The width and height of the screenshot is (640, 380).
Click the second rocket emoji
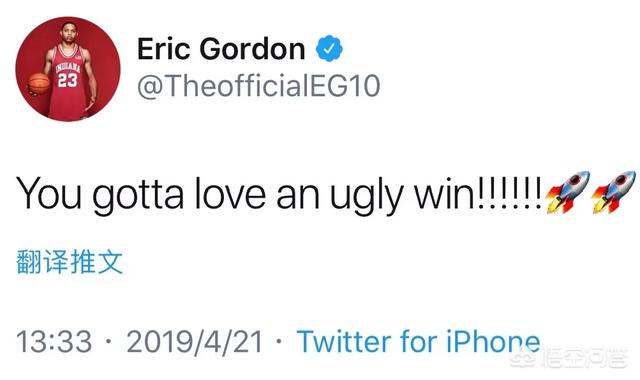point(613,192)
